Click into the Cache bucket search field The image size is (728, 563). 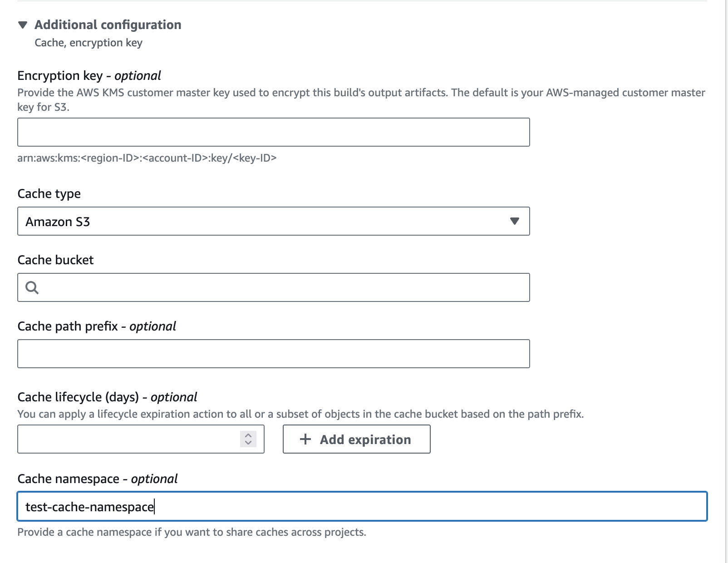[x=281, y=287]
